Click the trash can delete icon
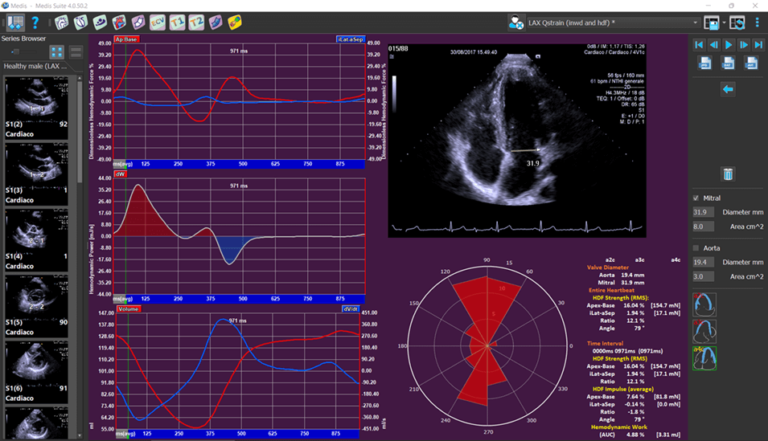The width and height of the screenshot is (768, 441). click(x=729, y=174)
